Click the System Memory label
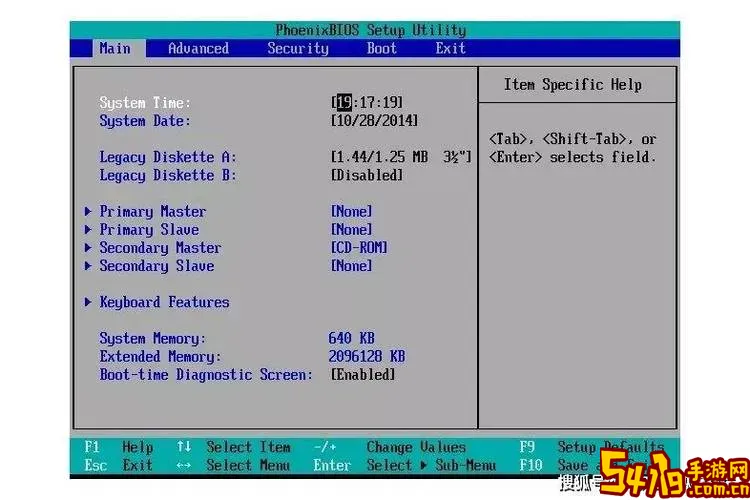This screenshot has width=750, height=500. point(153,339)
